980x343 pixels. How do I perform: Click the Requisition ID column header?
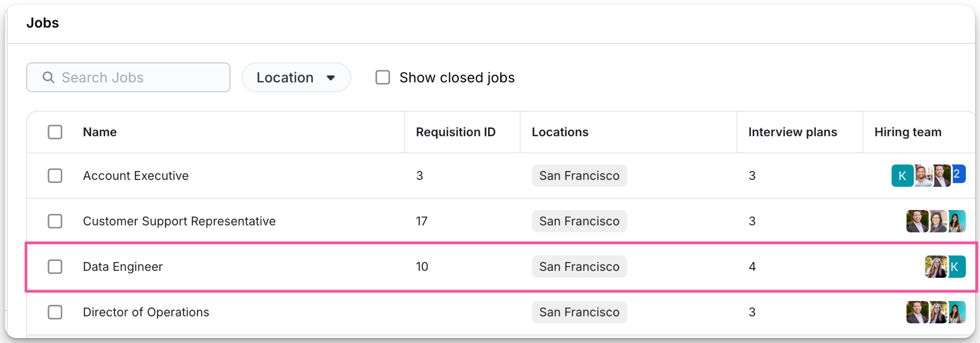[455, 132]
